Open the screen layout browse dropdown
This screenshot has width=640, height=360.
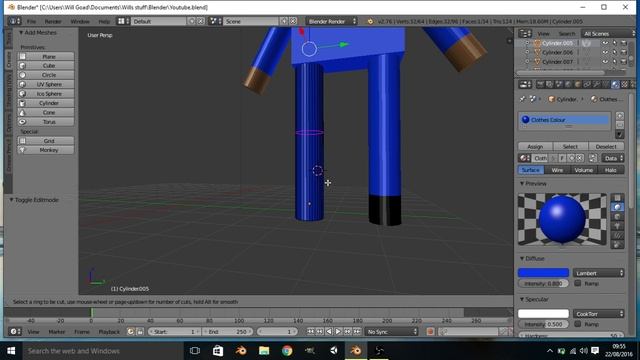pyautogui.click(x=124, y=21)
